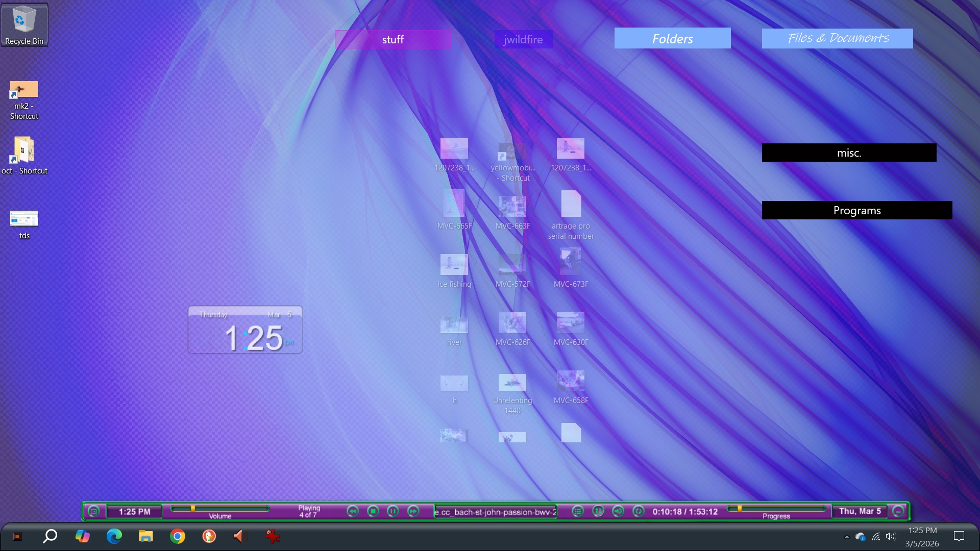980x551 pixels.
Task: Click the Files & Documents fence title
Action: click(837, 38)
